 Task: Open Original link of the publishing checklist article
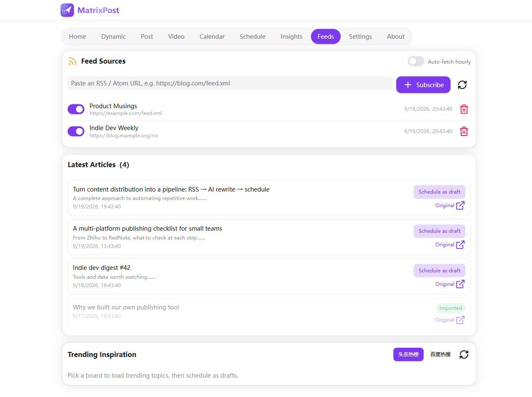point(445,245)
